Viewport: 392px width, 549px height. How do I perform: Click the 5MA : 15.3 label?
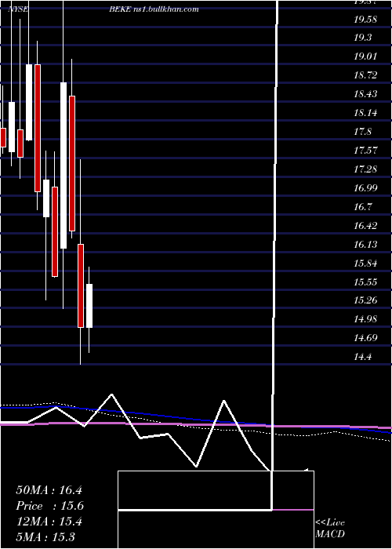[45, 537]
